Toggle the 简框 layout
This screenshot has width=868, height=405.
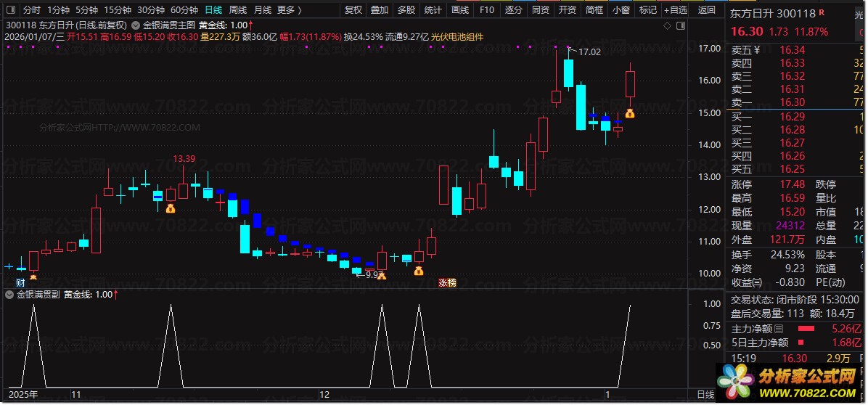594,10
